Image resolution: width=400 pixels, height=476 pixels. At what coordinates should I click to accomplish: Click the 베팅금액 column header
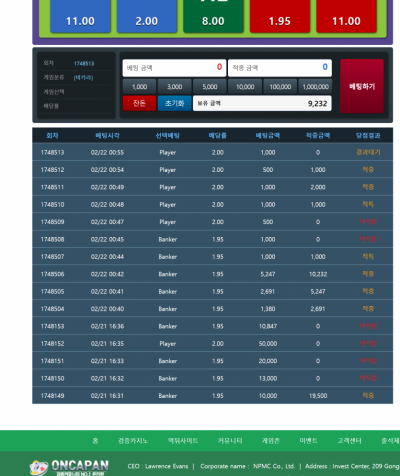pos(268,136)
